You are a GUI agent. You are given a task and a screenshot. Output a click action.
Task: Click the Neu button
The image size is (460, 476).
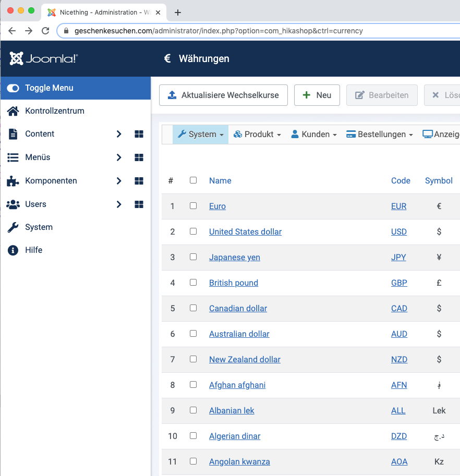point(317,95)
